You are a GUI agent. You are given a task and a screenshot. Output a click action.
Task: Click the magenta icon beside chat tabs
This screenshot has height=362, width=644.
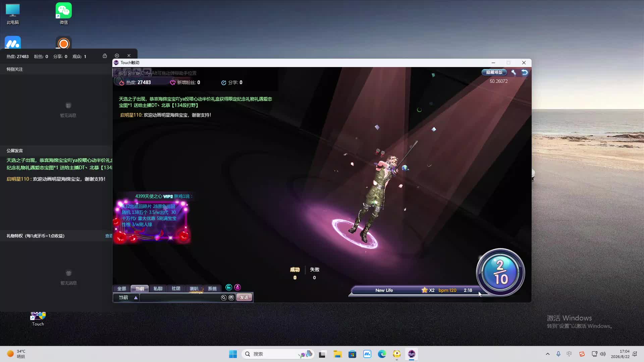[x=237, y=287]
